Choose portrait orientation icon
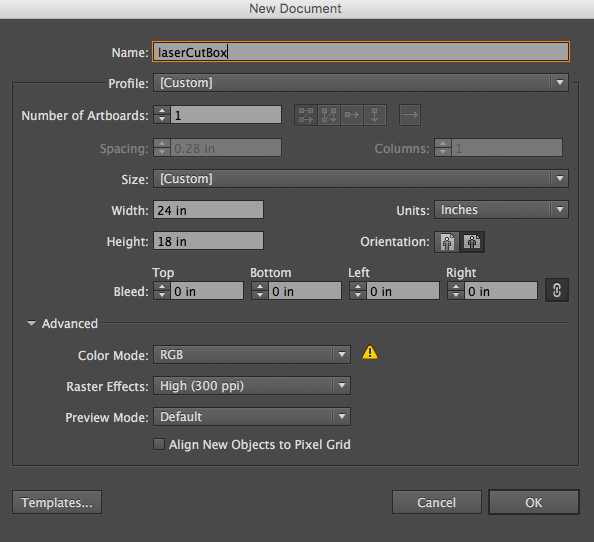The width and height of the screenshot is (594, 542). [447, 242]
